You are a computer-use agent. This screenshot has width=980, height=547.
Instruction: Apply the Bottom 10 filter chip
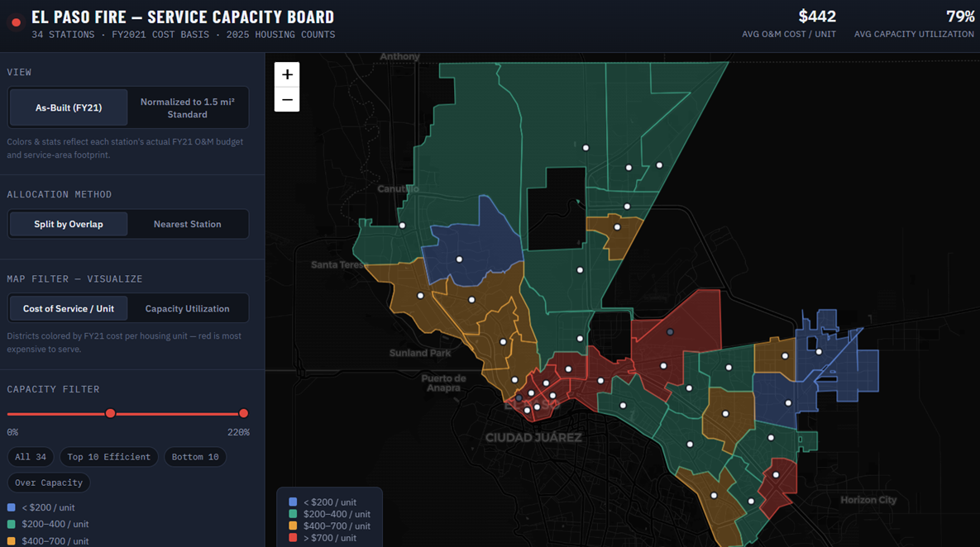(x=195, y=456)
